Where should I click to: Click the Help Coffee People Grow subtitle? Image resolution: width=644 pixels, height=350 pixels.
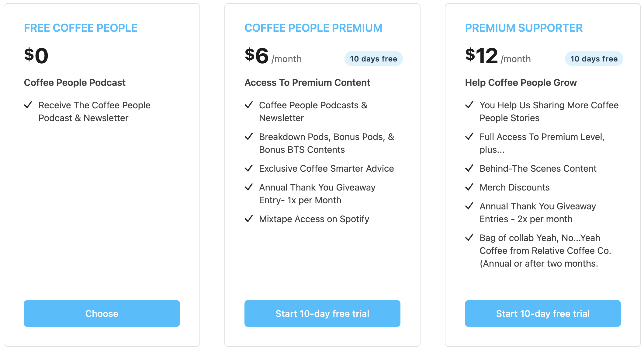(521, 82)
